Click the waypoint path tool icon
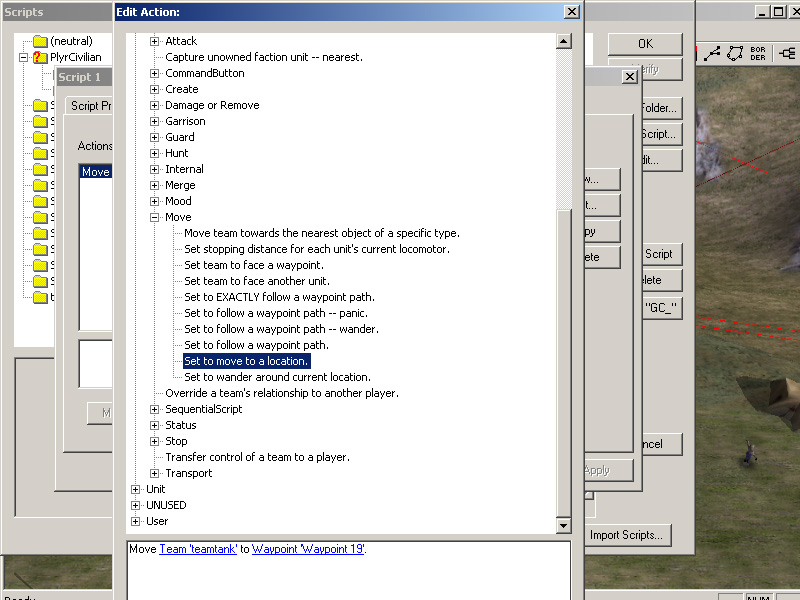800x600 pixels. (x=714, y=53)
